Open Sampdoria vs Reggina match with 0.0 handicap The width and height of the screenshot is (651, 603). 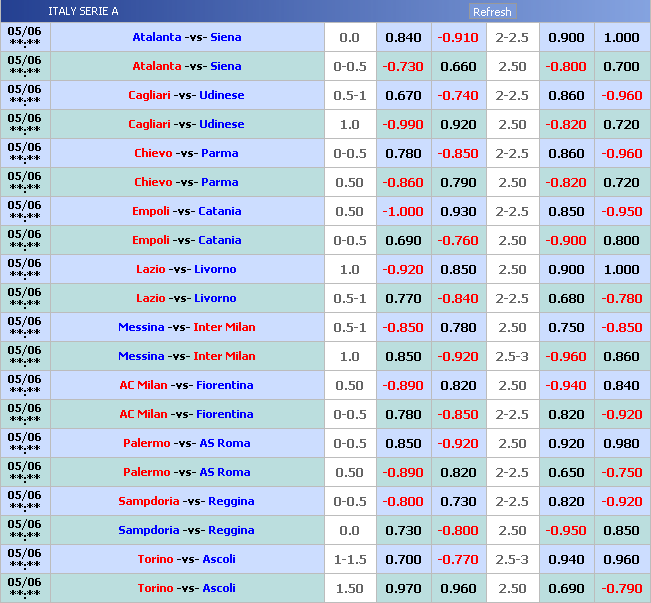tap(187, 530)
